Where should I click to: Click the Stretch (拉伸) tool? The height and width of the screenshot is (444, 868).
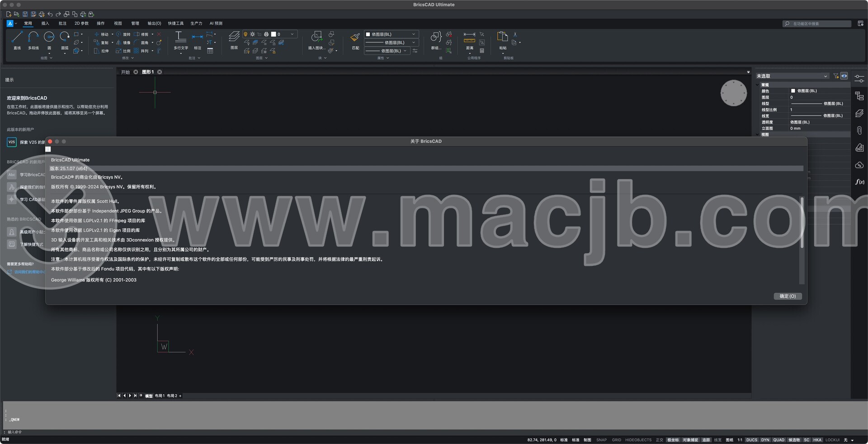click(x=101, y=51)
